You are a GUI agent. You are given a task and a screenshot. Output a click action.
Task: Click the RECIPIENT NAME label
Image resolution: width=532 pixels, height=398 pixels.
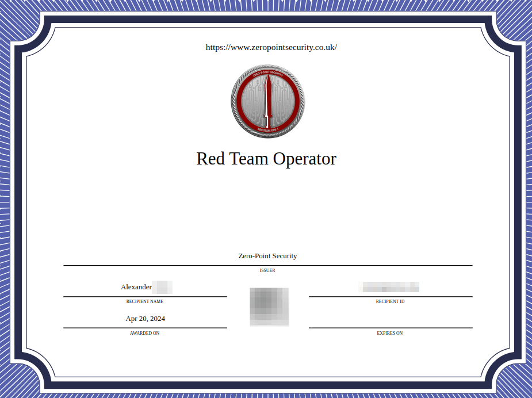(x=145, y=301)
